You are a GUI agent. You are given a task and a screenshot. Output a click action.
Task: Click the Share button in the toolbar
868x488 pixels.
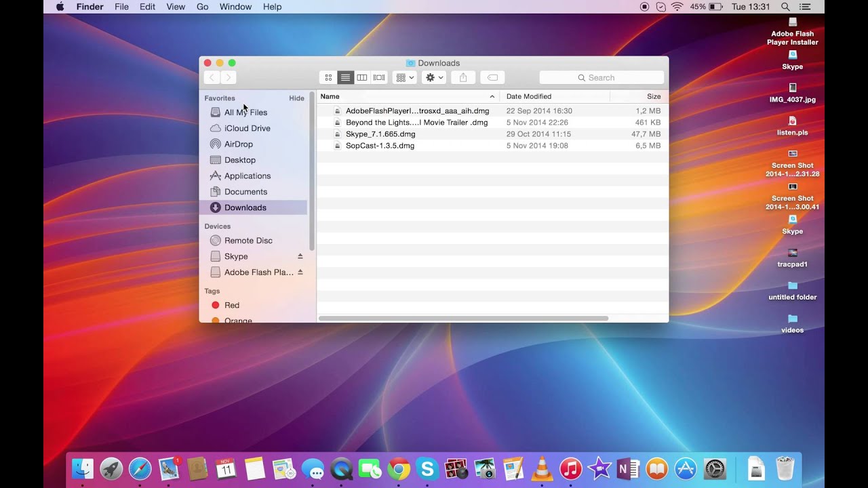[x=463, y=78]
